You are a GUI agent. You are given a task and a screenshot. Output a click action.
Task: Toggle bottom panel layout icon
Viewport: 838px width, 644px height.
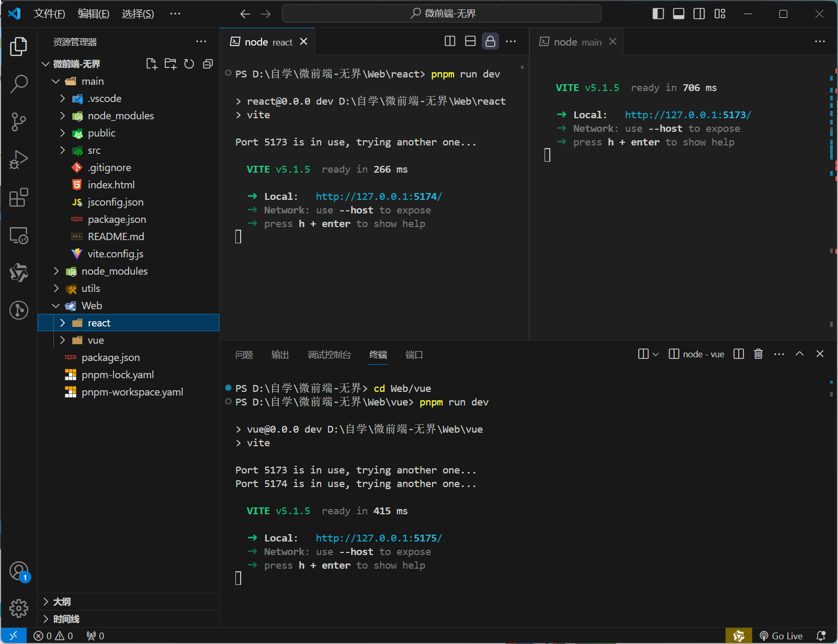click(x=678, y=14)
